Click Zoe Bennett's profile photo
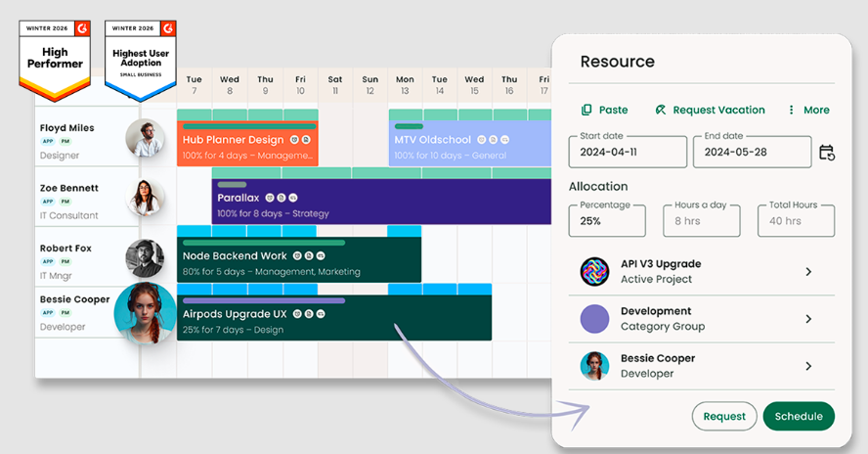The height and width of the screenshot is (454, 868). click(x=145, y=198)
